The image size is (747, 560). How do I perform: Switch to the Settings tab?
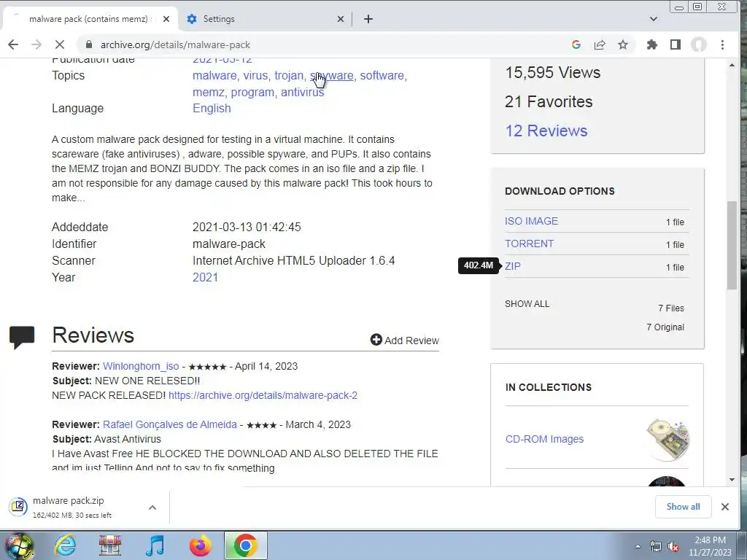point(265,19)
